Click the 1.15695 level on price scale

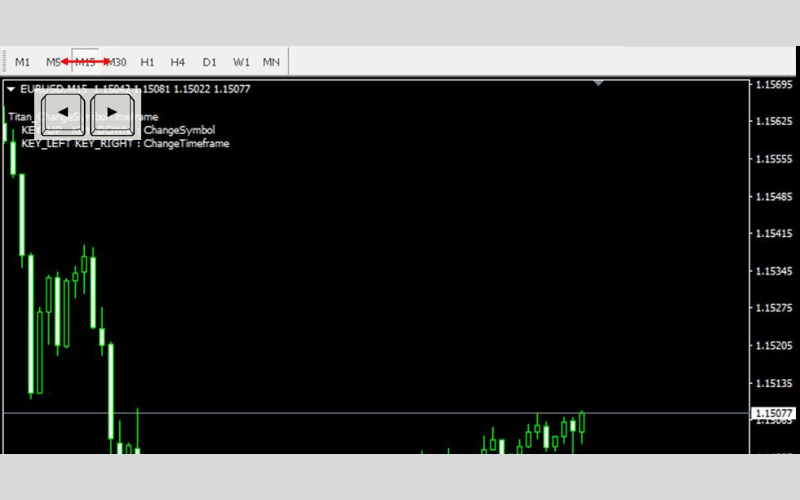click(x=774, y=85)
